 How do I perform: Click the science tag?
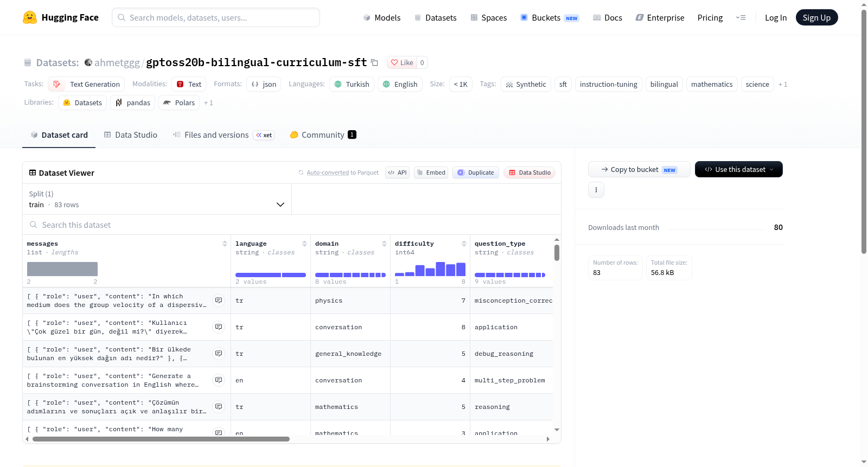[x=757, y=84]
